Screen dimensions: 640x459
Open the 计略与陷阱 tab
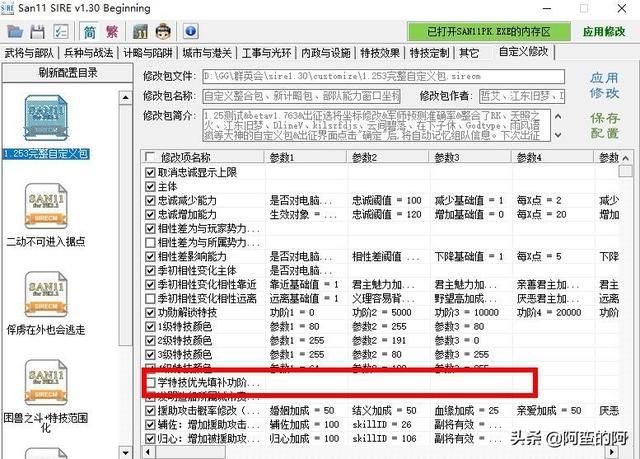coord(148,53)
